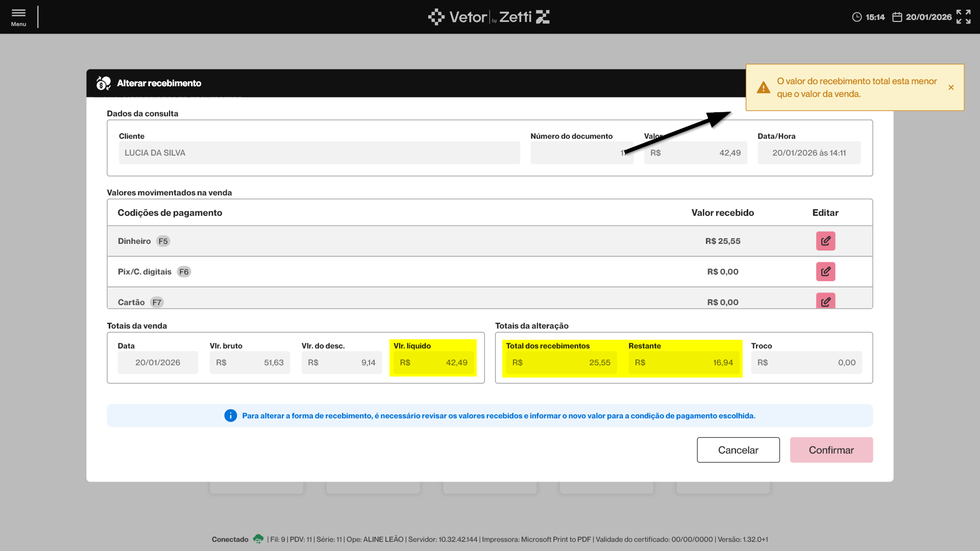This screenshot has width=980, height=551.
Task: Click the warning triangle icon in alert
Action: (x=763, y=88)
